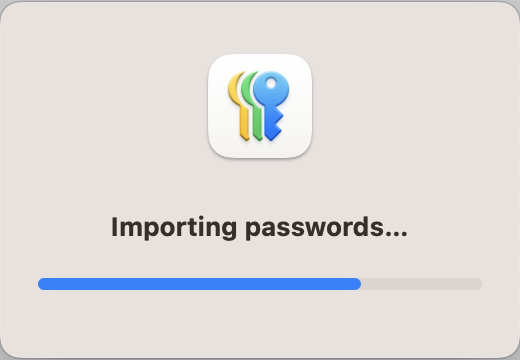The image size is (520, 360).
Task: Click the gray unfilled portion of progress bar
Action: pos(421,284)
